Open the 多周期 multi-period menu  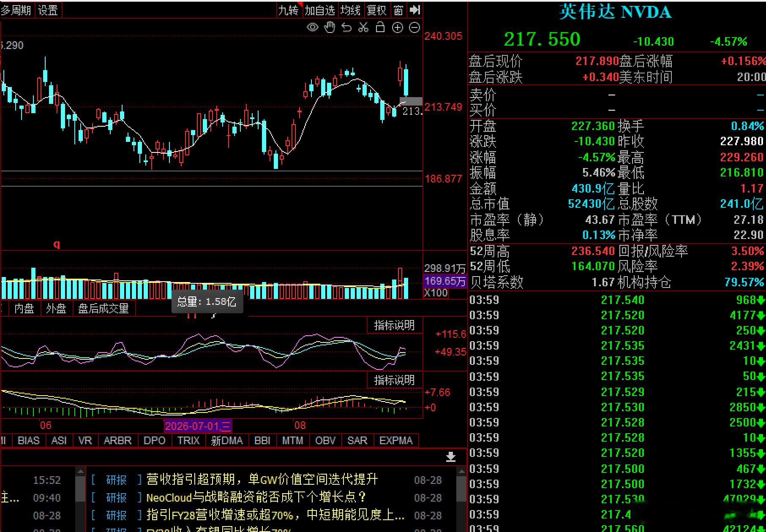pyautogui.click(x=16, y=10)
